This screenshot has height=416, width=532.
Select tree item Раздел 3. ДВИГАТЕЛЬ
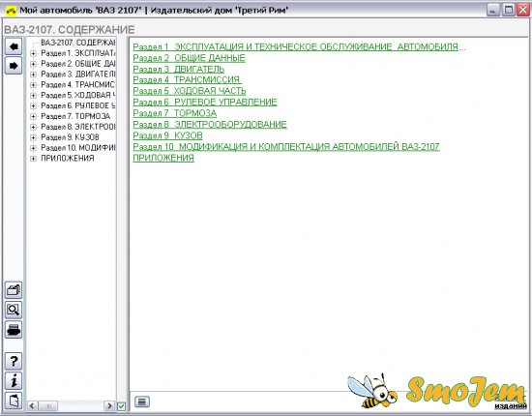[78, 74]
